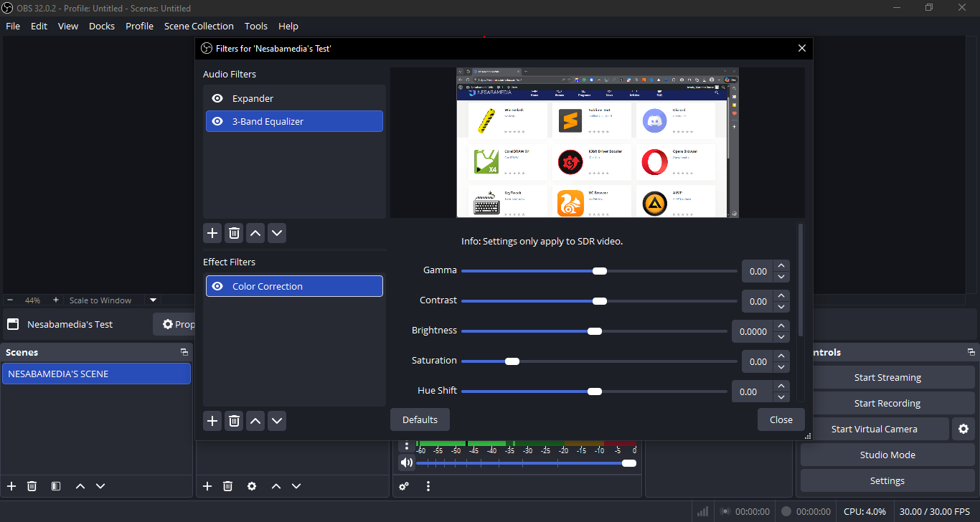Toggle visibility of 3-Band Equalizer filter
This screenshot has width=980, height=522.
217,121
